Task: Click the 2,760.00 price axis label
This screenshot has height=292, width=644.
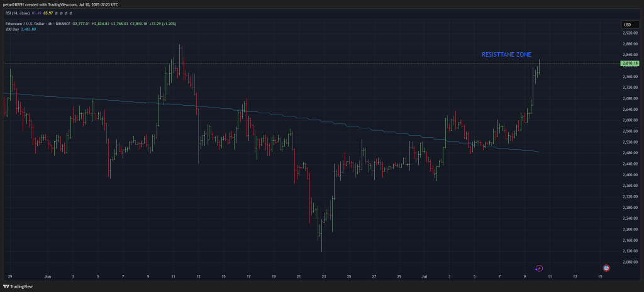Action: point(630,77)
